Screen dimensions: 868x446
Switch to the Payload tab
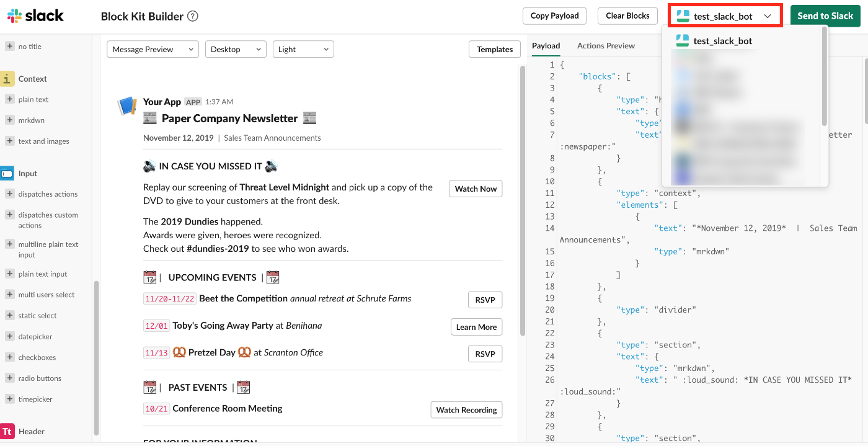coord(546,45)
